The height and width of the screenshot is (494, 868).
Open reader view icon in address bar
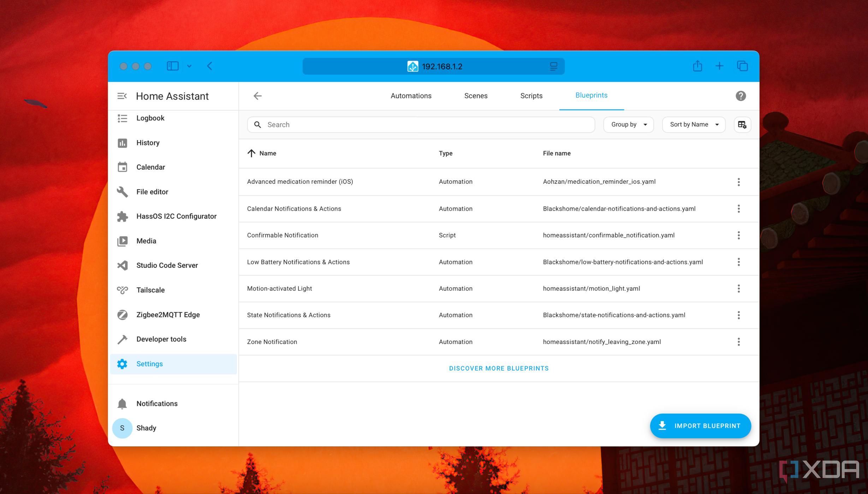[x=553, y=66]
